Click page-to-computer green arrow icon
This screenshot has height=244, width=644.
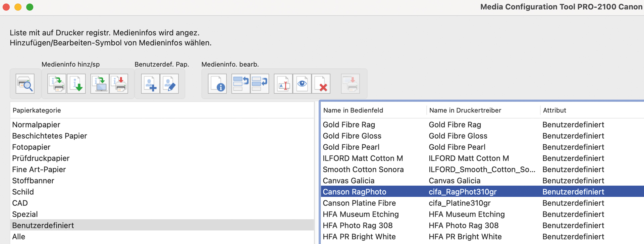tap(100, 84)
